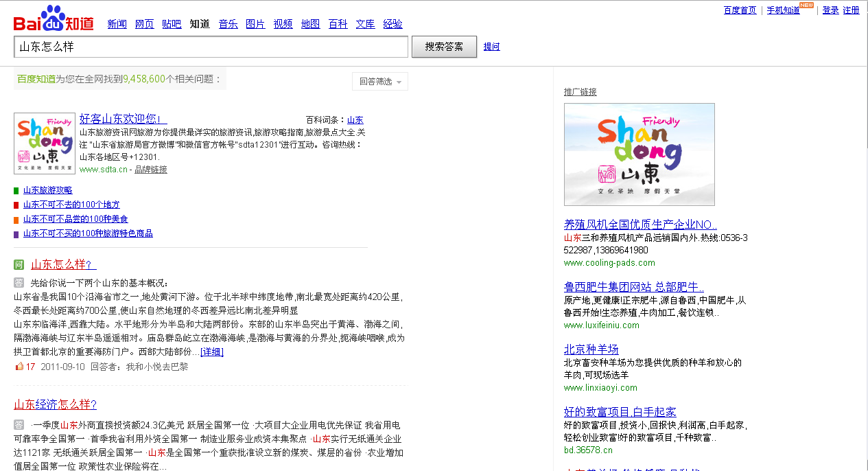This screenshot has width=868, height=471.
Task: Open the 山东 encyclopedia entry link
Action: [x=355, y=119]
